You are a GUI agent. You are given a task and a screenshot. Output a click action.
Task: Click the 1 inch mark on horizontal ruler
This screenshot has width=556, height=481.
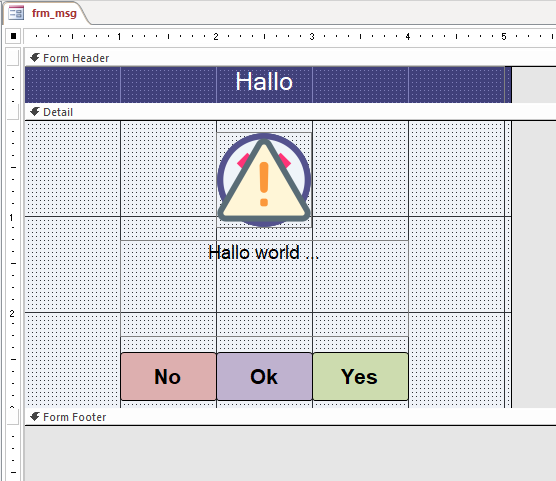pos(119,37)
